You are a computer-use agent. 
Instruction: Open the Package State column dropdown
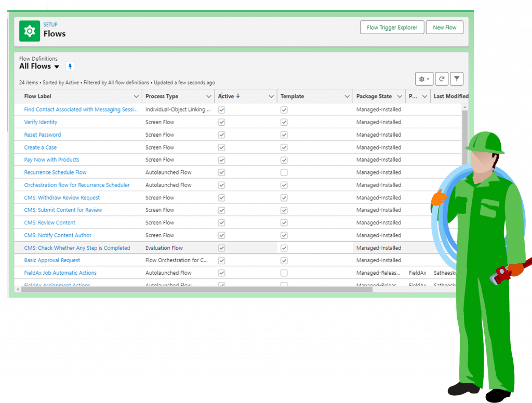tap(400, 96)
